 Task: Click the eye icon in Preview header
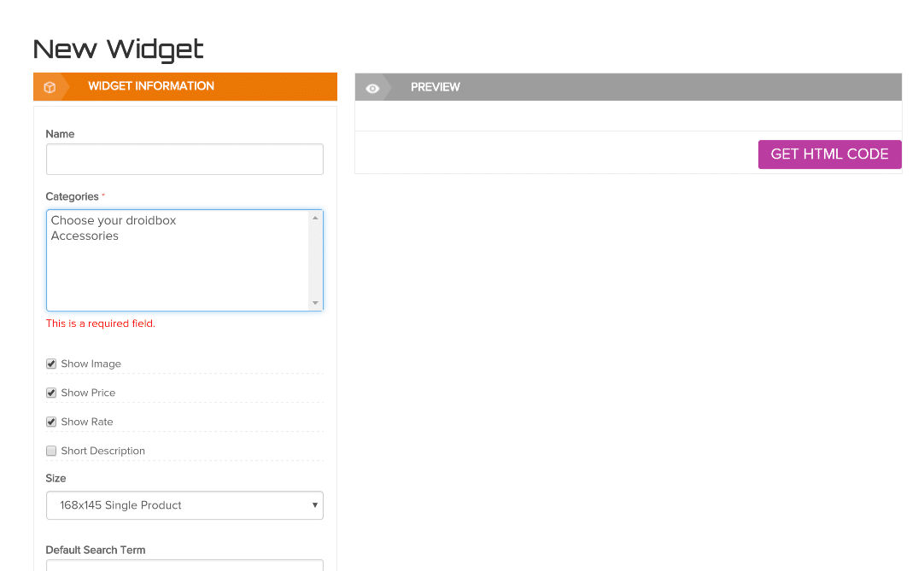tap(372, 89)
